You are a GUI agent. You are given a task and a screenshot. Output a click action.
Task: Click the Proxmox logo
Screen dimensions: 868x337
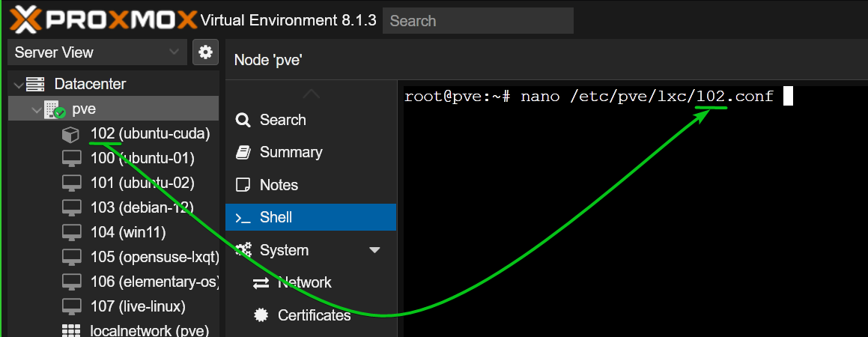[x=103, y=19]
